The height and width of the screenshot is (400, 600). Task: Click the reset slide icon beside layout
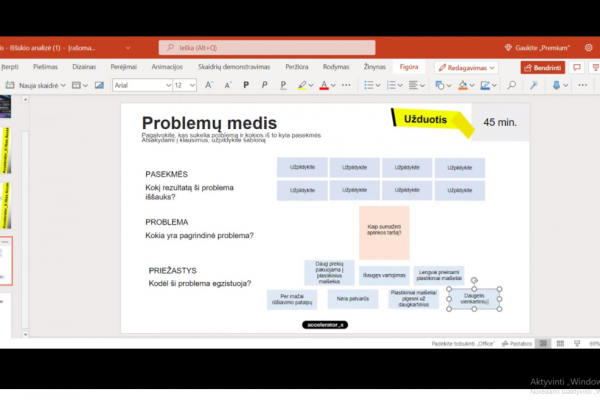[x=99, y=85]
